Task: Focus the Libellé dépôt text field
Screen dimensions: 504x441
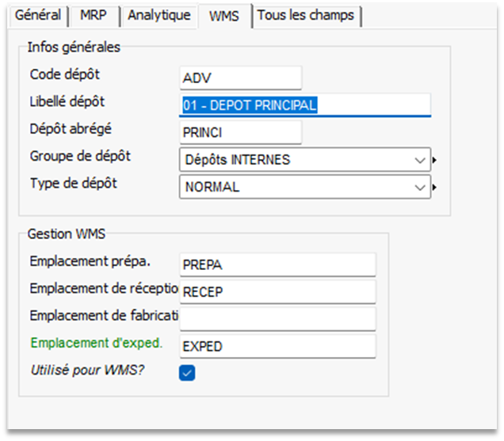Action: coord(305,105)
